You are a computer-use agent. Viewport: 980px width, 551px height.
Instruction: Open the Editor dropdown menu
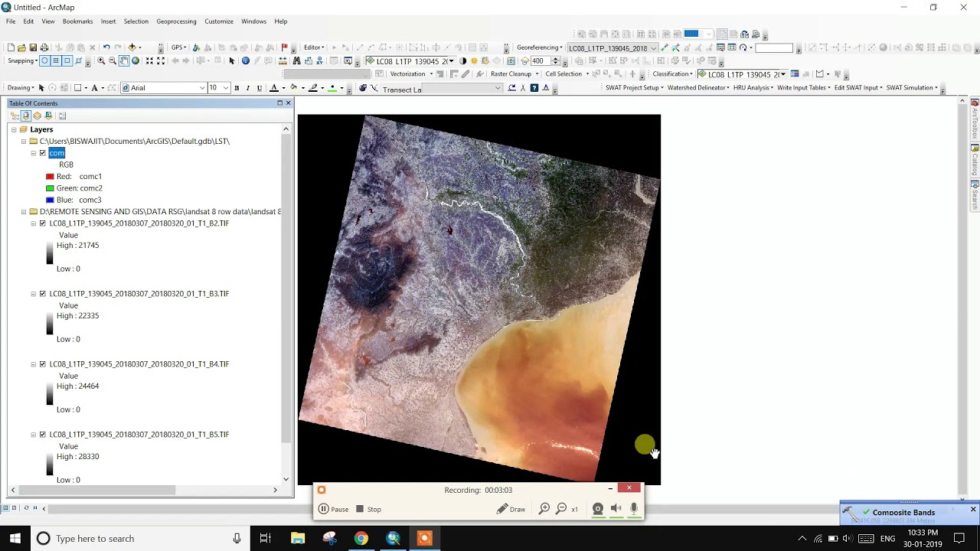314,47
